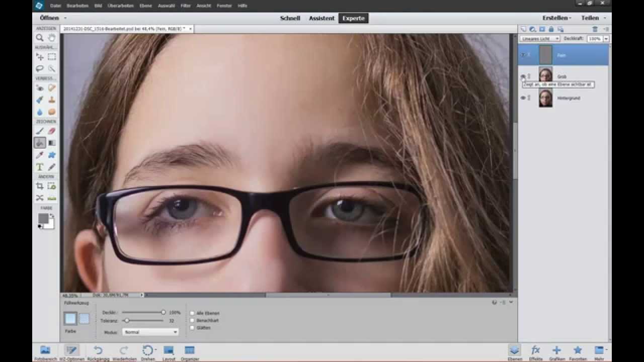This screenshot has height=362, width=644.
Task: Select the Paint Bucket fill tool
Action: pyautogui.click(x=39, y=143)
